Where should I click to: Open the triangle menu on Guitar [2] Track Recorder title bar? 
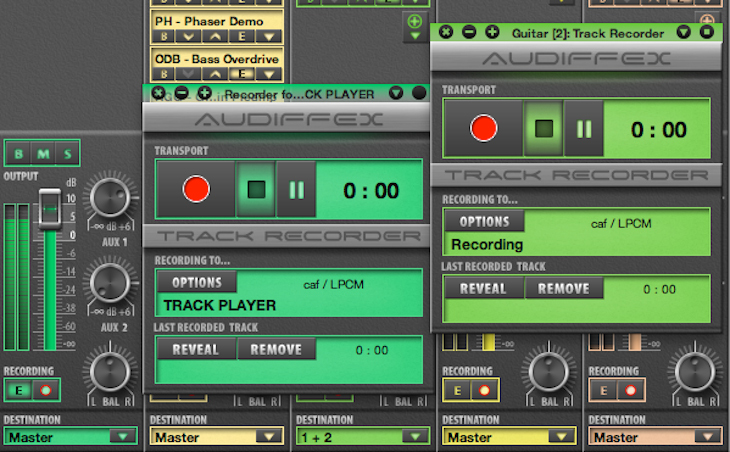point(683,32)
